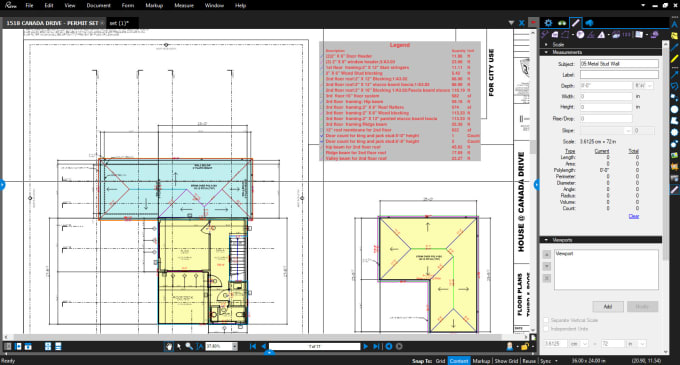Click the Add viewport button
This screenshot has width=680, height=365.
click(x=608, y=306)
